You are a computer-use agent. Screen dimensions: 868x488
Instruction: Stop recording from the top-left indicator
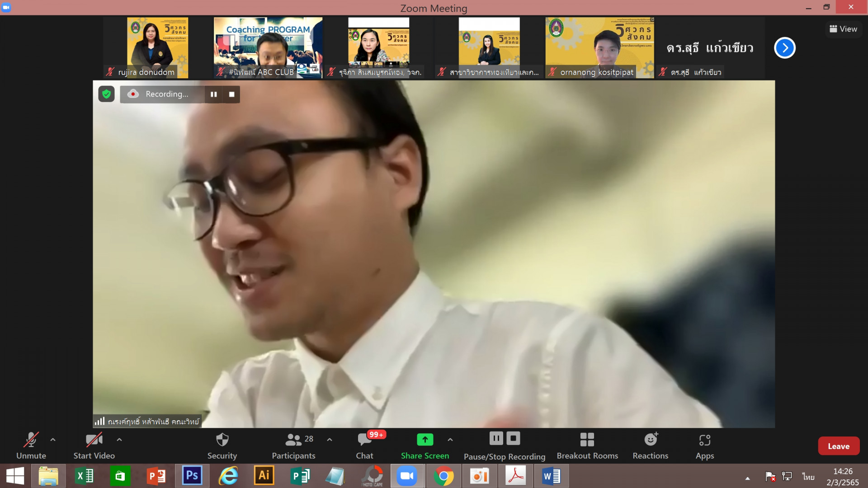[231, 94]
